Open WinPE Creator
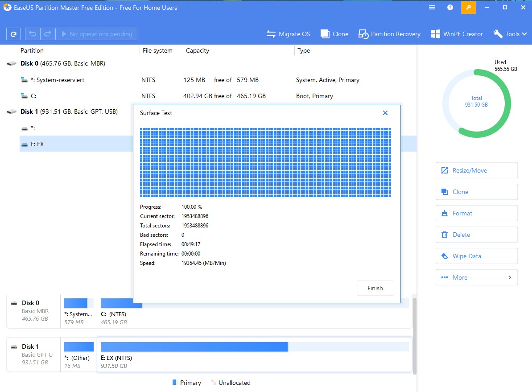This screenshot has width=532, height=392. tap(457, 34)
